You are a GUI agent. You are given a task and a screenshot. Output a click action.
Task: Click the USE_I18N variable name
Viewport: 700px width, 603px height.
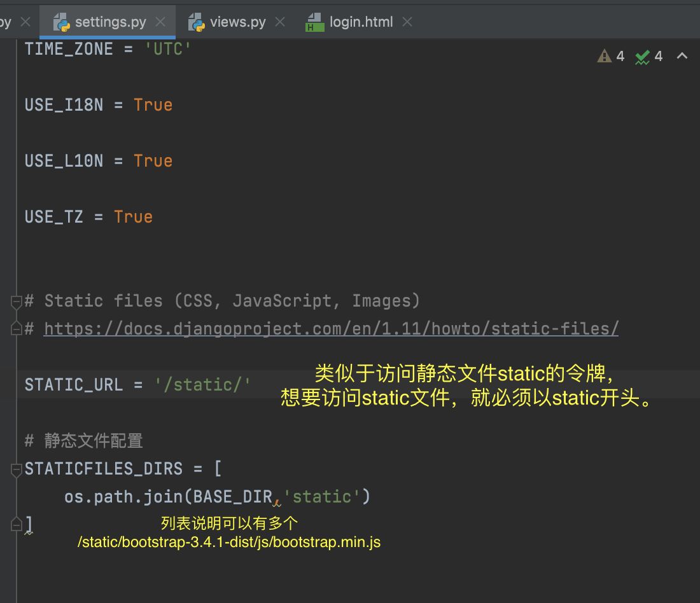click(x=64, y=105)
